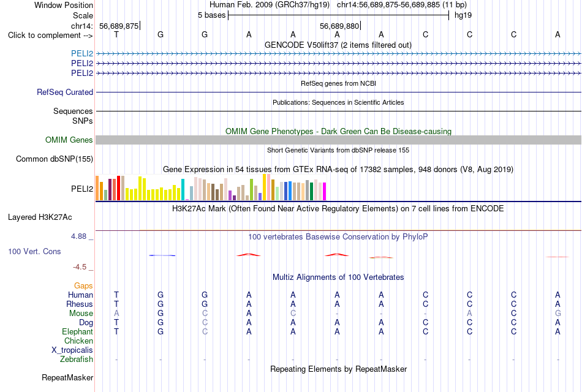
Task: Open the 100 Vert. Cons track label
Action: point(34,251)
